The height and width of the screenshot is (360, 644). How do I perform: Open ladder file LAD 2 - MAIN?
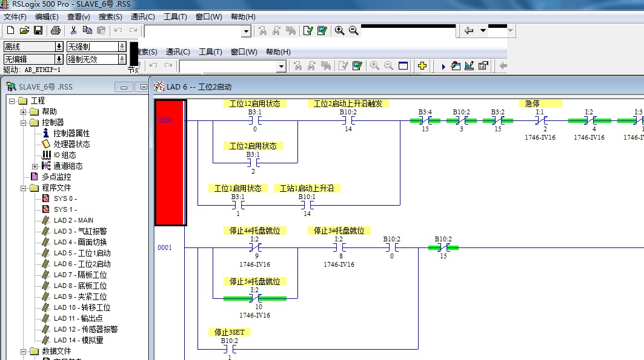click(x=73, y=220)
